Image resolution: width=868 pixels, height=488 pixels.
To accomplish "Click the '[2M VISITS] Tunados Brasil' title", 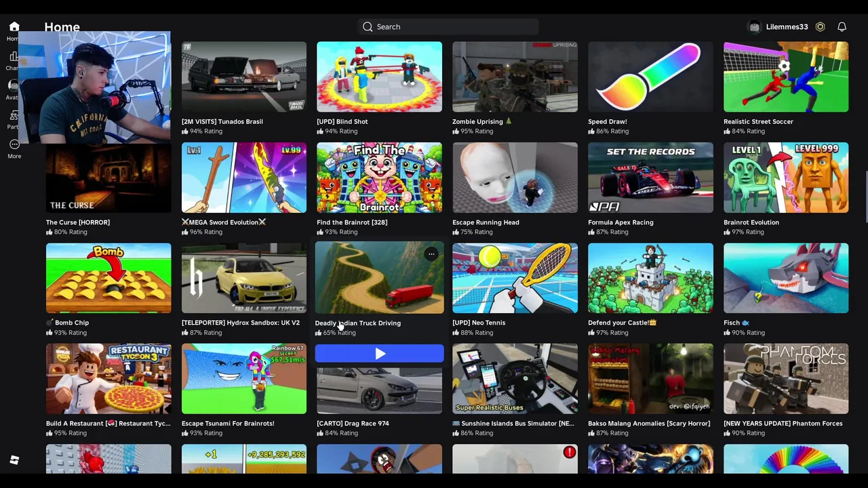I will click(222, 122).
